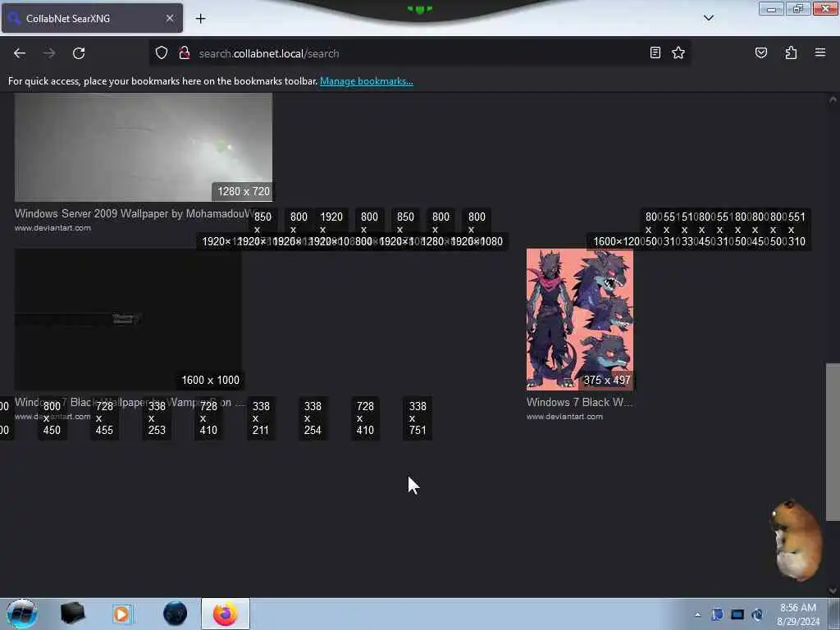Click the 338 x 253 size label
Image resolution: width=840 pixels, height=630 pixels.
157,418
